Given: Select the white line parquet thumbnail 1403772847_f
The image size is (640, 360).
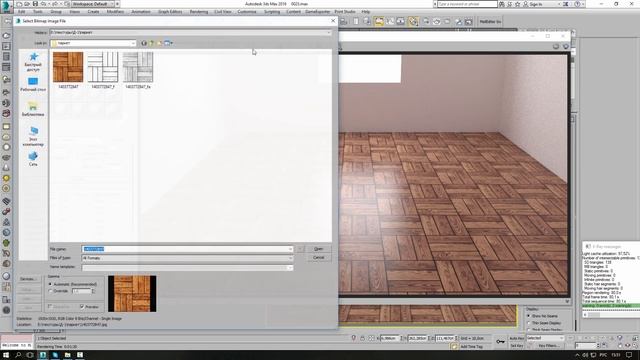Looking at the screenshot, I should (x=103, y=67).
